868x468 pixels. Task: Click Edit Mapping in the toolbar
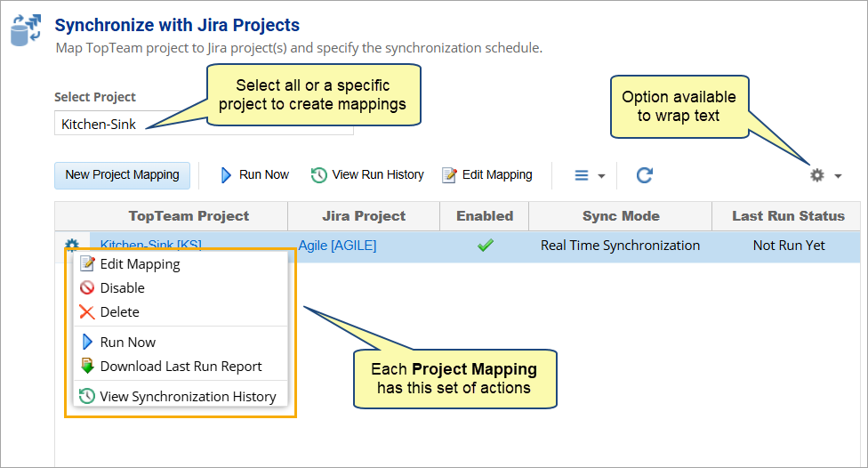pos(487,175)
